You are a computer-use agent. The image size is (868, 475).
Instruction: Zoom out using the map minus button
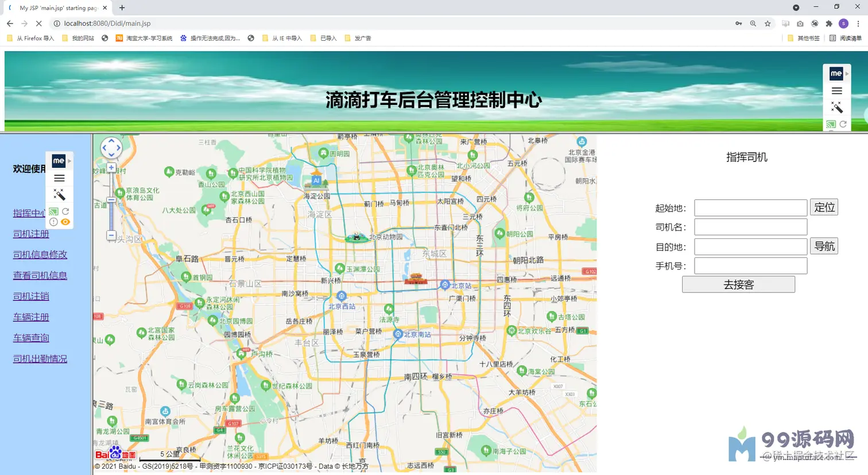pos(111,235)
